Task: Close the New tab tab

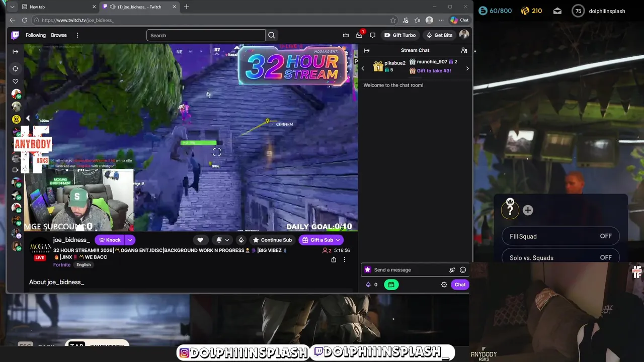Action: coord(94,7)
